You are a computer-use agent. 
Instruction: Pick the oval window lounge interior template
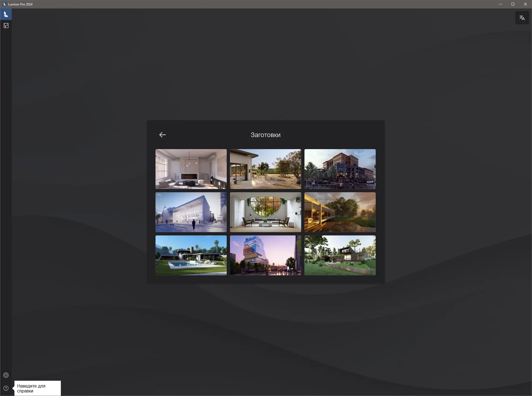[265, 212]
